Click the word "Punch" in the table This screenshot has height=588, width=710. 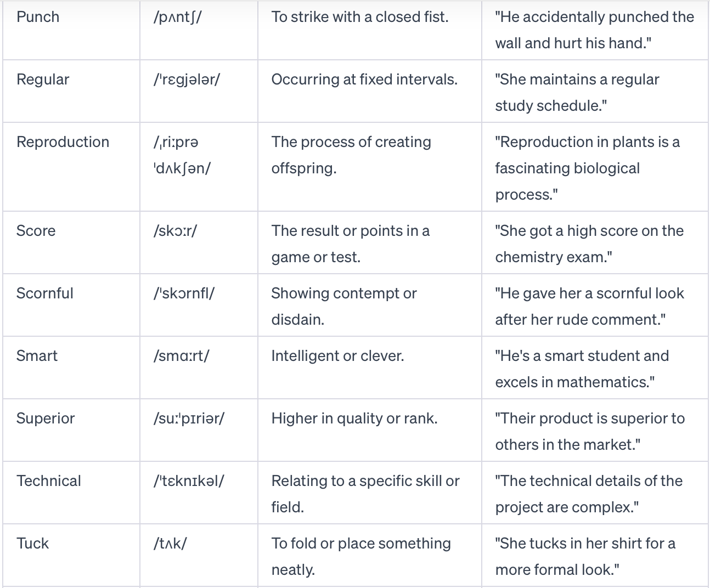point(38,17)
